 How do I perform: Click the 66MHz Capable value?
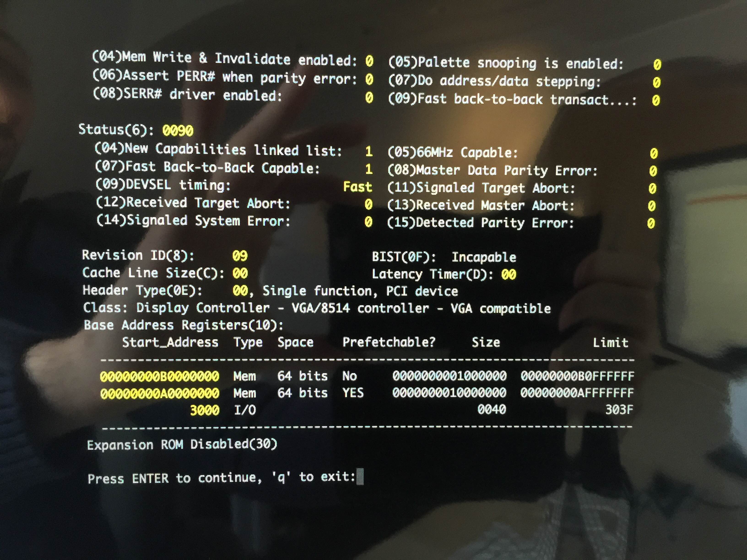pos(654,153)
